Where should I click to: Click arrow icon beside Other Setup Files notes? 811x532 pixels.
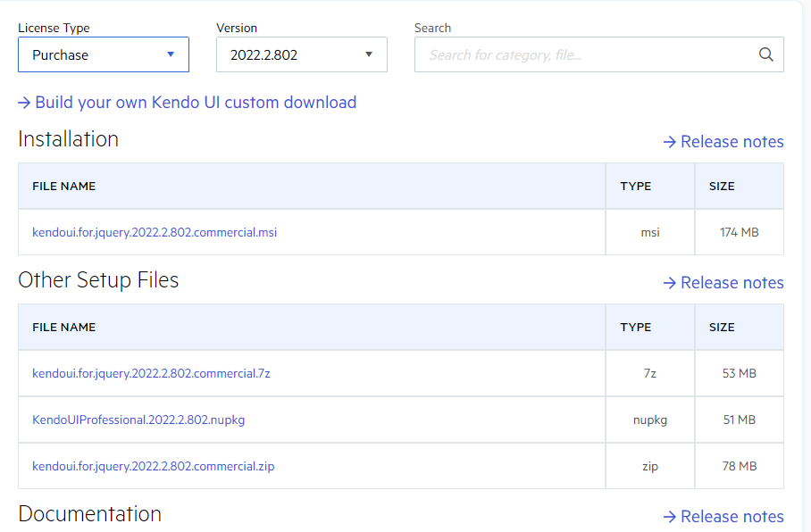click(670, 283)
